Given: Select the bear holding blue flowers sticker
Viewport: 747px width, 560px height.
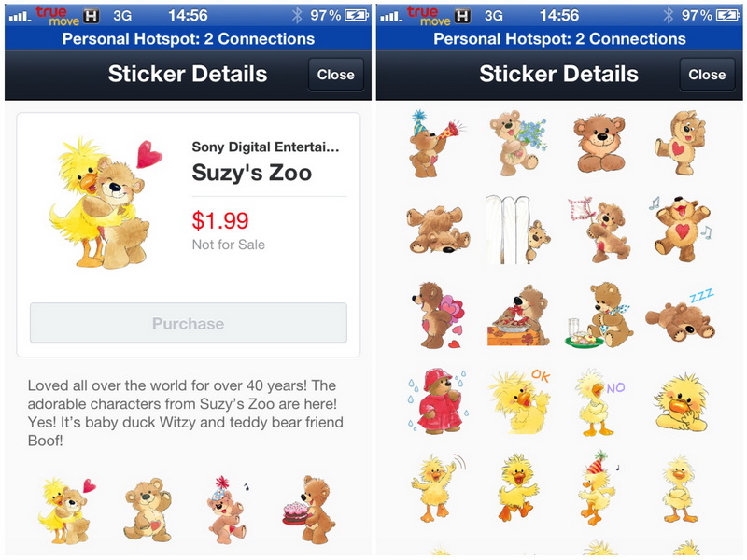Looking at the screenshot, I should click(x=512, y=142).
